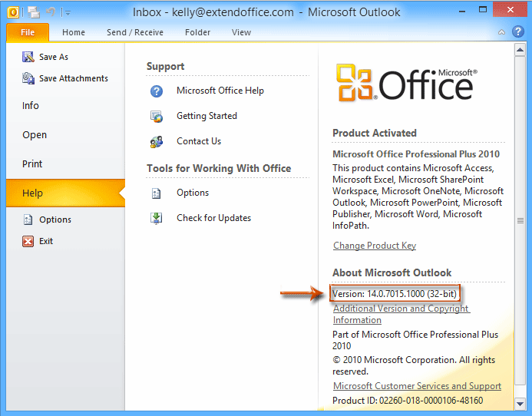Viewport: 532px width, 416px height.
Task: Click the Change Product Key link
Action: (375, 246)
